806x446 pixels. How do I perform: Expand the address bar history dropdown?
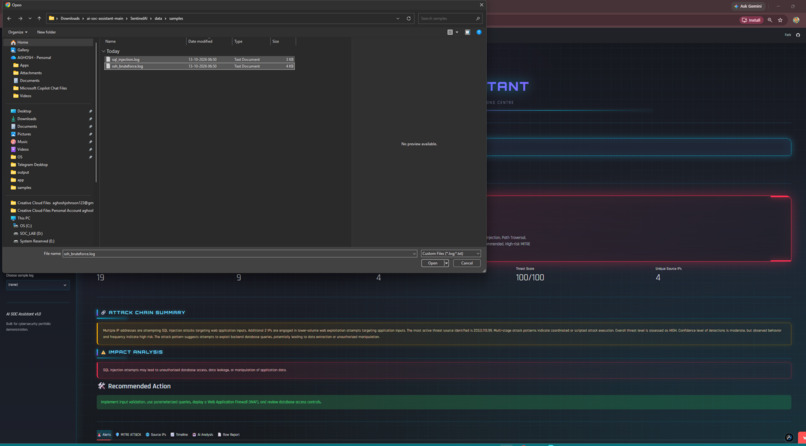tap(398, 18)
